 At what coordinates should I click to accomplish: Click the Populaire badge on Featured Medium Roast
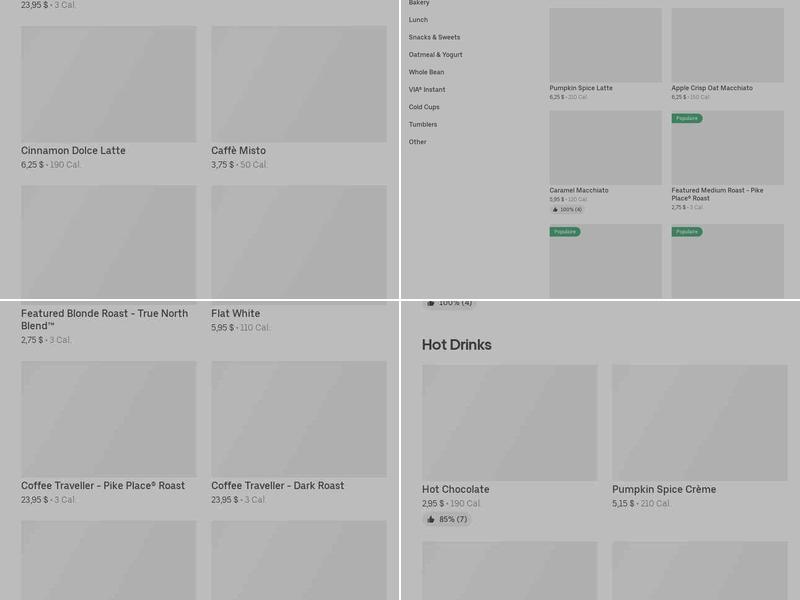tap(687, 118)
